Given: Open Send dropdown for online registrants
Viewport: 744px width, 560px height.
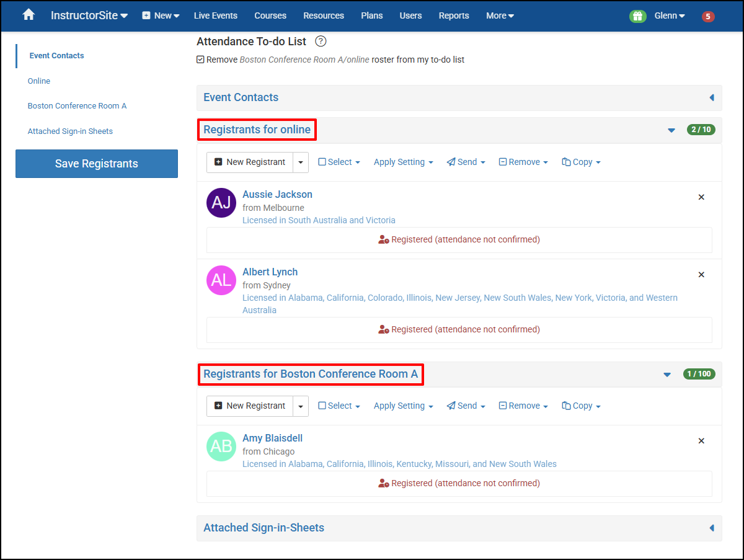Looking at the screenshot, I should (x=466, y=162).
